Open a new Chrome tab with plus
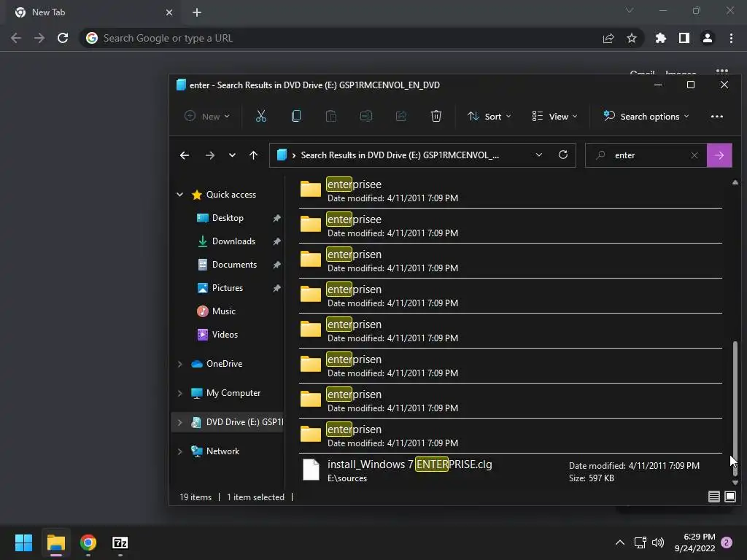 tap(197, 12)
